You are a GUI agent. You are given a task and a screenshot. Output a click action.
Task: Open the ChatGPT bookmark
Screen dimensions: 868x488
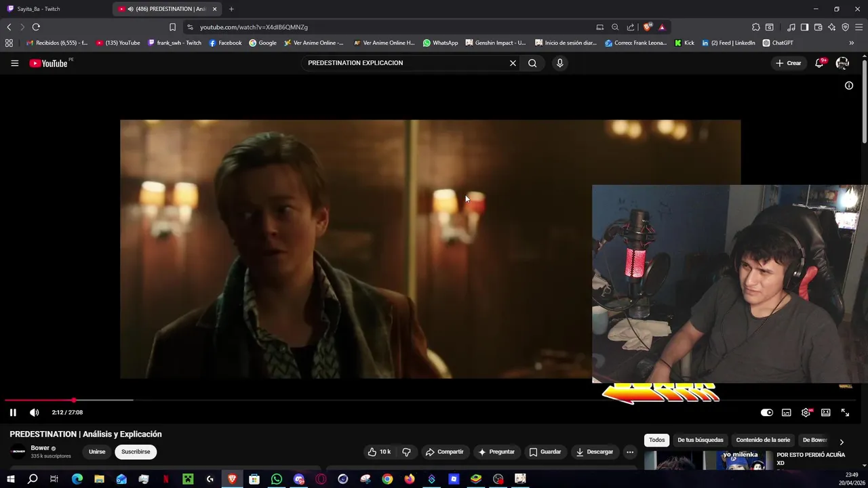(x=778, y=43)
